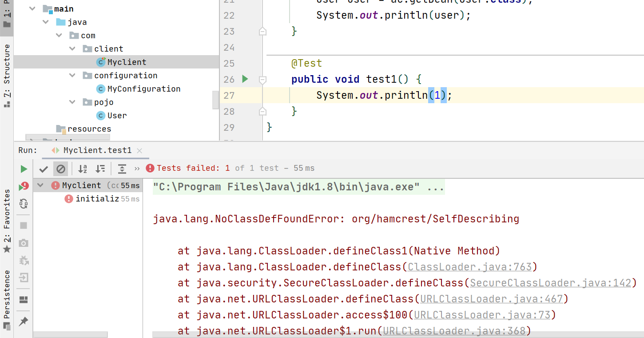Sort tests by duration

tap(101, 169)
